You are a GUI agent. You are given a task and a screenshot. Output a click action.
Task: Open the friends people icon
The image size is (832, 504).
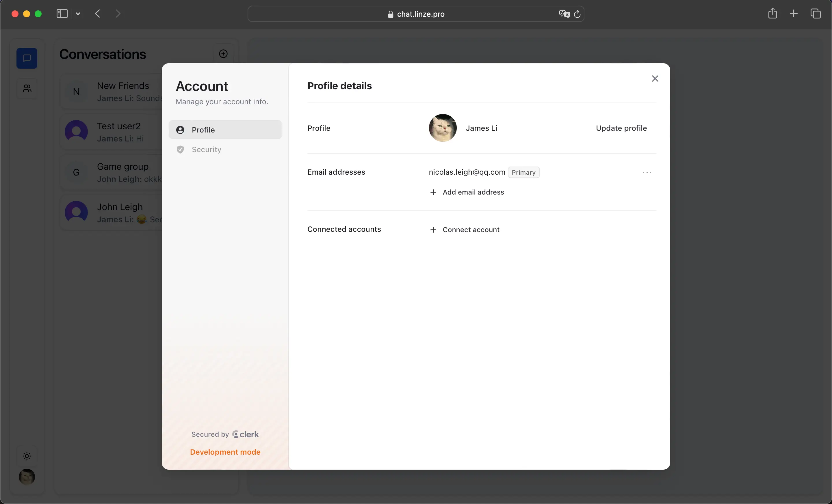(27, 88)
